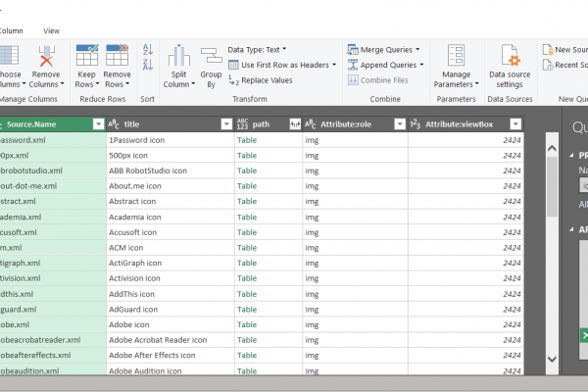
Task: Open the Group By tool
Action: point(211,68)
